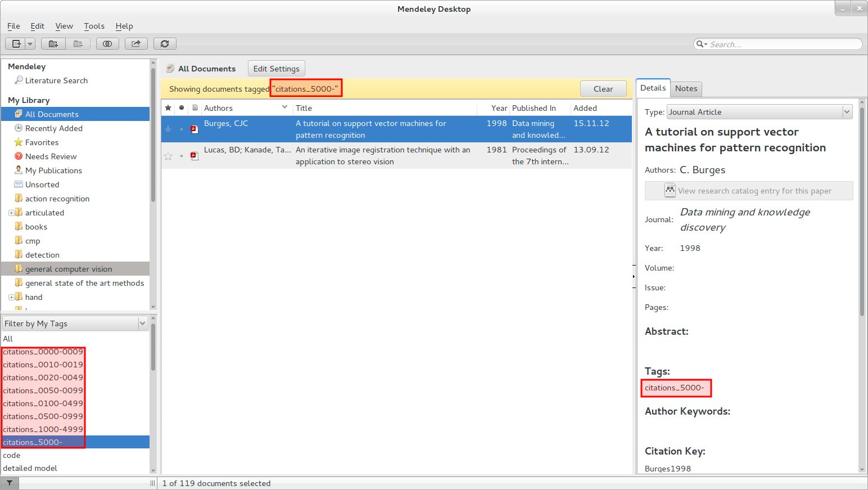Image resolution: width=868 pixels, height=490 pixels.
Task: Open PDF icon of Burges paper
Action: (x=195, y=129)
